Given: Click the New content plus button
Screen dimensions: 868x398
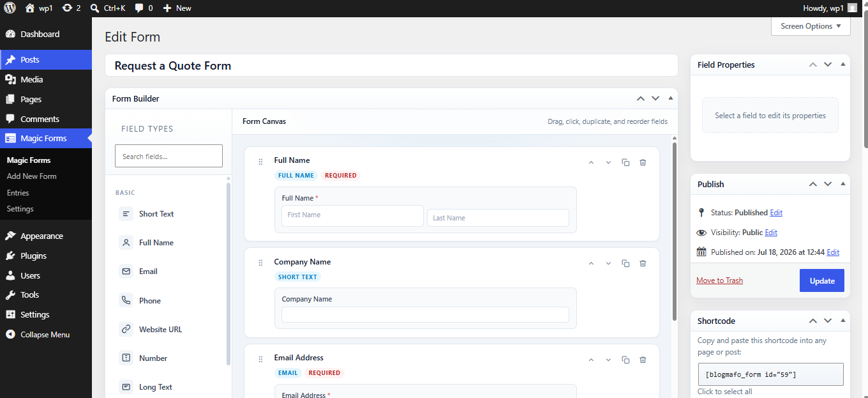Looking at the screenshot, I should pos(177,8).
